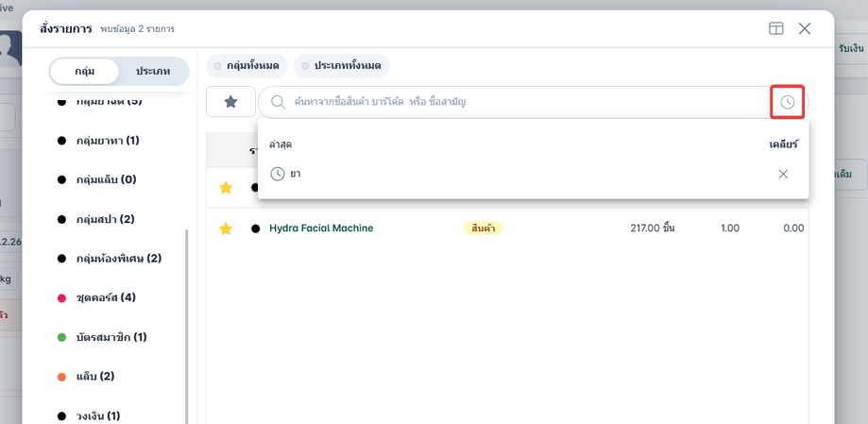Click the green dot beside บัตรสมาชิก
This screenshot has height=424, width=868.
tap(62, 337)
